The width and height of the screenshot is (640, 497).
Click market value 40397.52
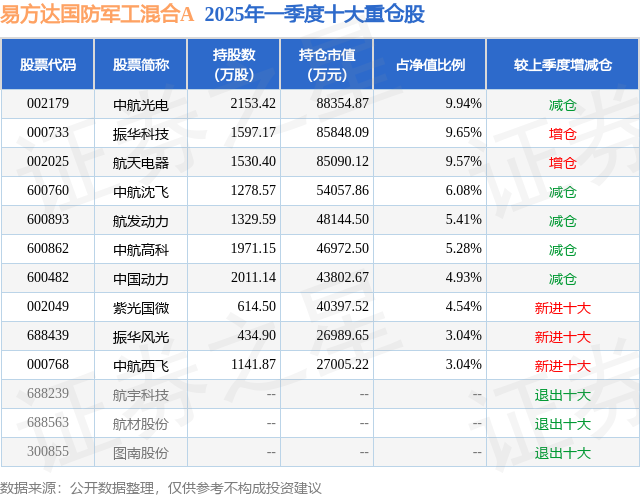(342, 306)
